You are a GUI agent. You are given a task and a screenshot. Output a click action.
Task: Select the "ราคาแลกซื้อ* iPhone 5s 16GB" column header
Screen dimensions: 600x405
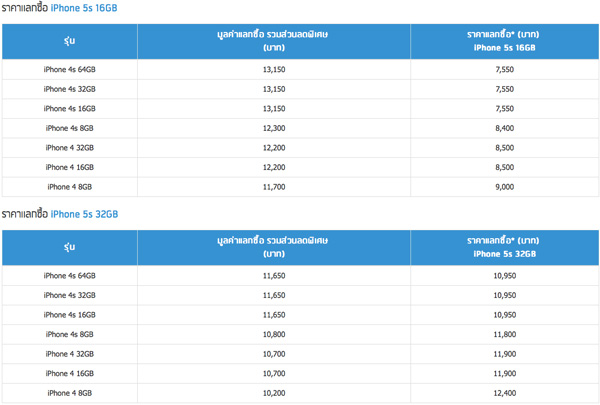[x=504, y=40]
